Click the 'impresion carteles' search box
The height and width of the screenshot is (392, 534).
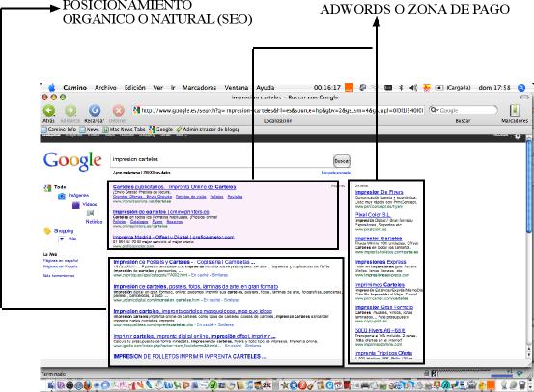click(x=221, y=160)
